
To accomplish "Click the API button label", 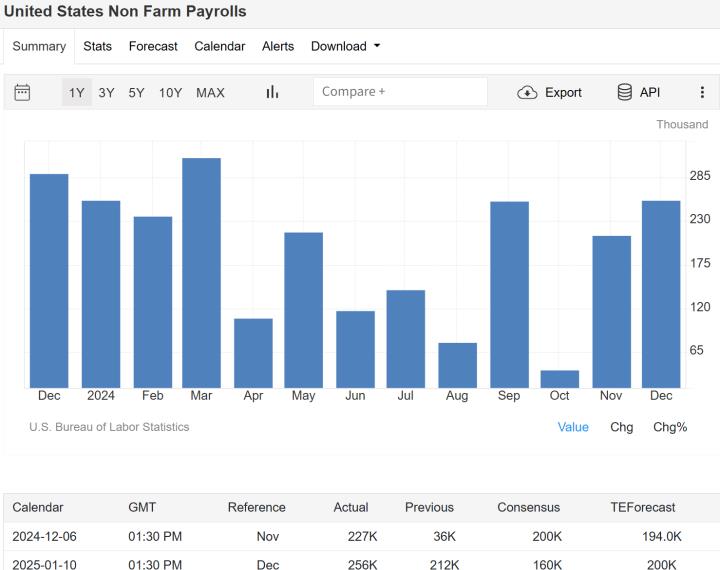I will point(650,92).
